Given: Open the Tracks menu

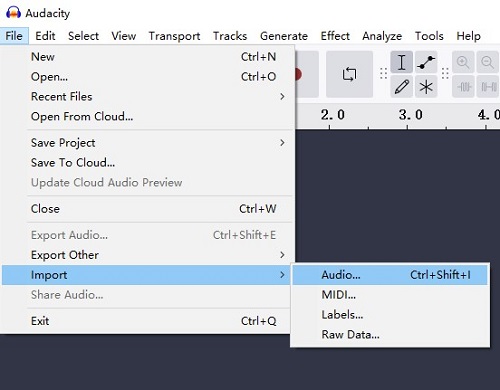Looking at the screenshot, I should 230,36.
